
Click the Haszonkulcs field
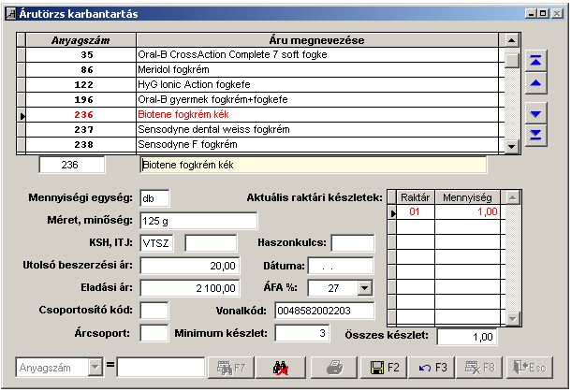[353, 242]
